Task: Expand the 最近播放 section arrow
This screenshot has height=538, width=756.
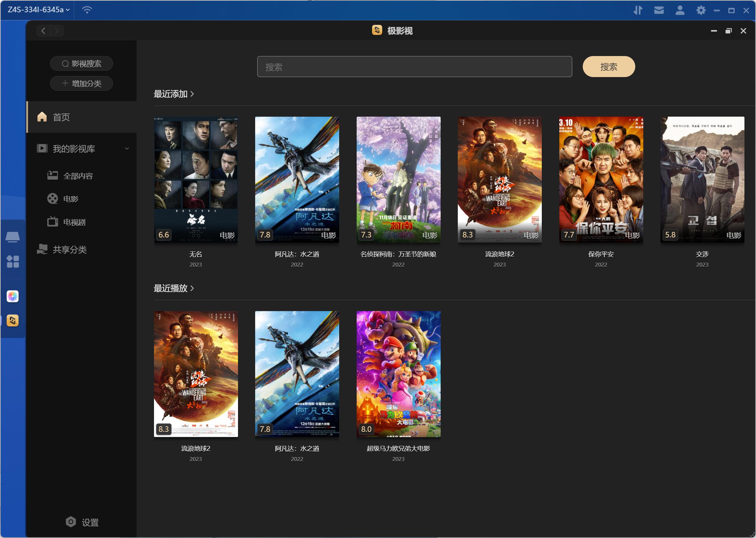Action: coord(192,288)
